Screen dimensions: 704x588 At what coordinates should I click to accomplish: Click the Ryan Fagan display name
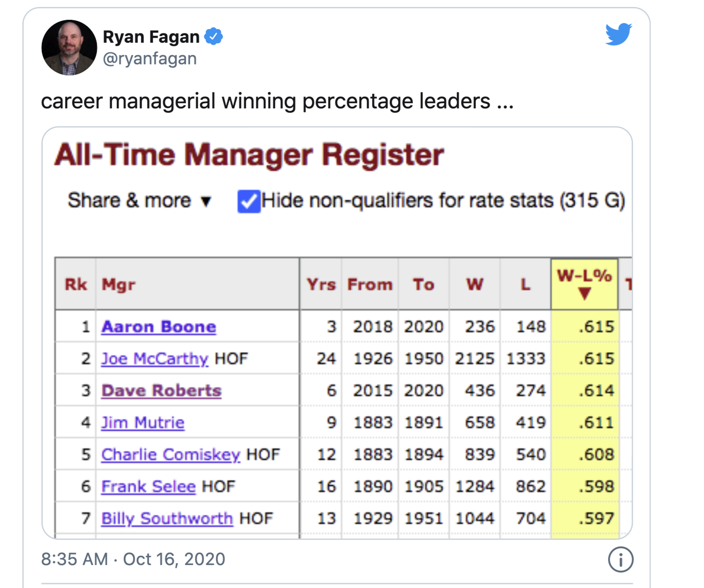151,37
